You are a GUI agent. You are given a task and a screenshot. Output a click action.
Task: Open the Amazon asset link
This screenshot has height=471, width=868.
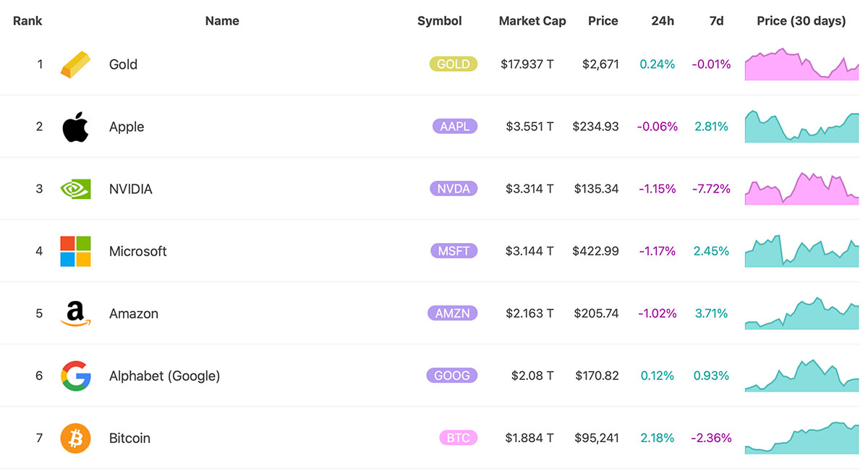coord(134,313)
